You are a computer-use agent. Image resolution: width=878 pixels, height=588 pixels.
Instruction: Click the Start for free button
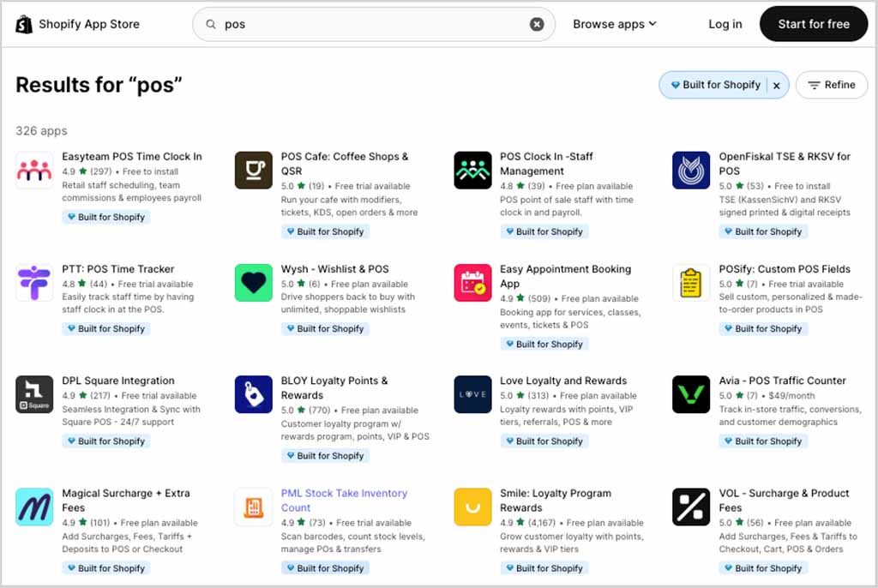tap(814, 24)
